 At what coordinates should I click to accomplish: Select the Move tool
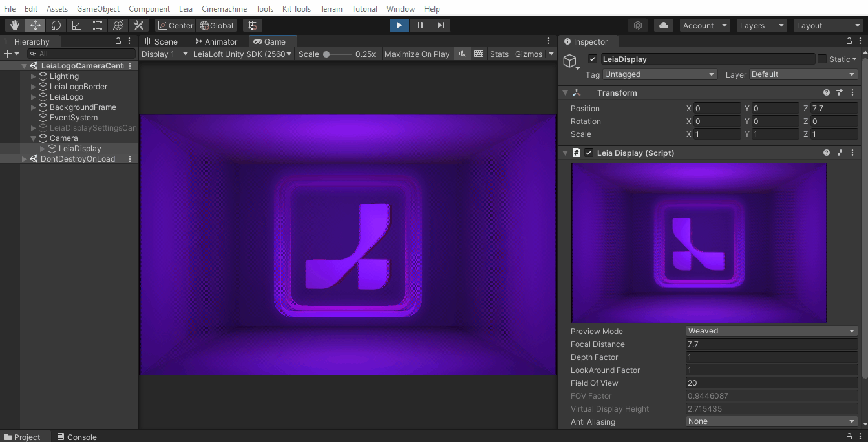point(36,25)
